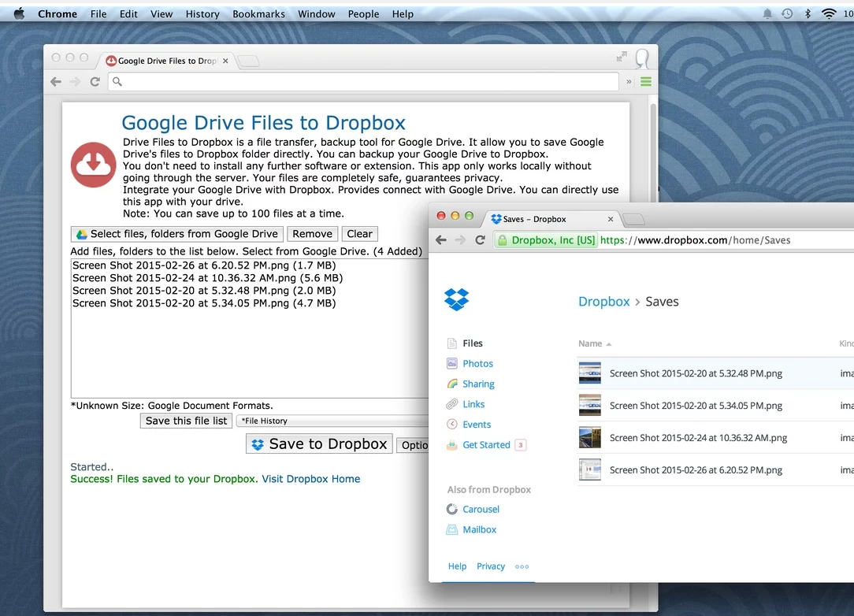Open the Edit menu
854x616 pixels.
pos(128,13)
